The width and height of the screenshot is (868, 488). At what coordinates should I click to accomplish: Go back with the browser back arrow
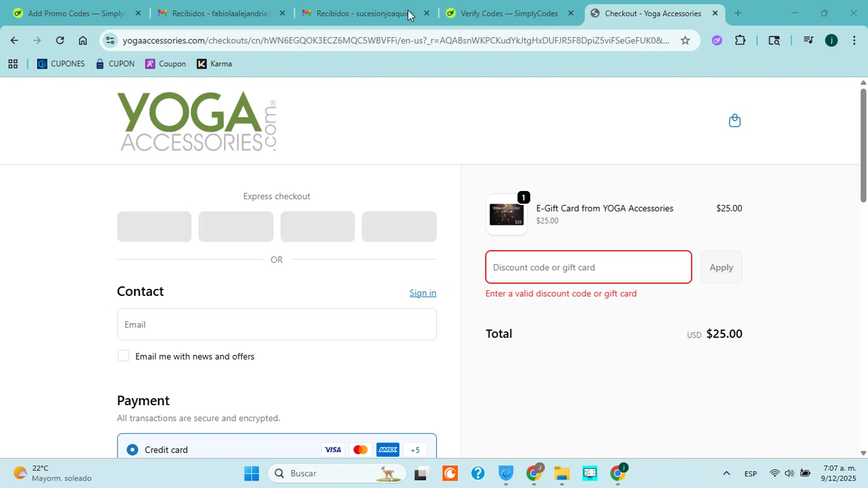click(x=14, y=41)
